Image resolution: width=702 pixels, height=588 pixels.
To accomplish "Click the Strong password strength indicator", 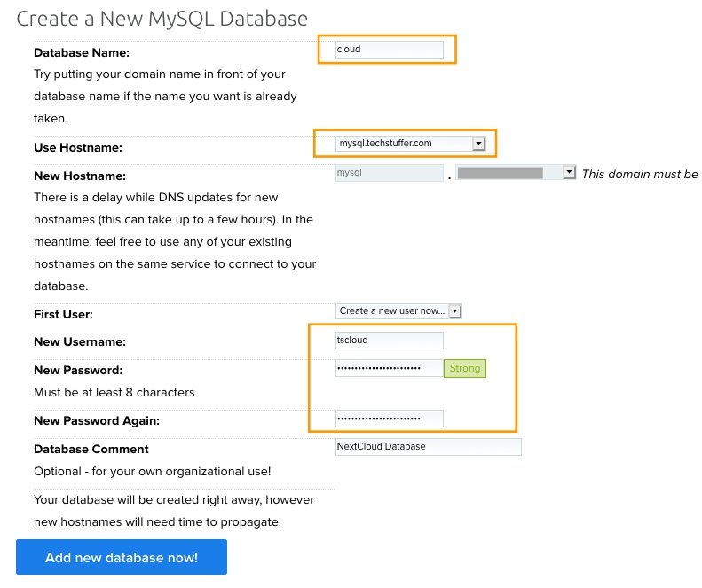I will pos(465,368).
